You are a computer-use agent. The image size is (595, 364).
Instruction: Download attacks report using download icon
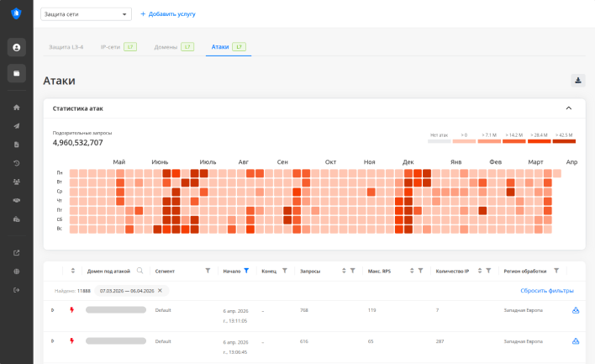click(x=577, y=81)
